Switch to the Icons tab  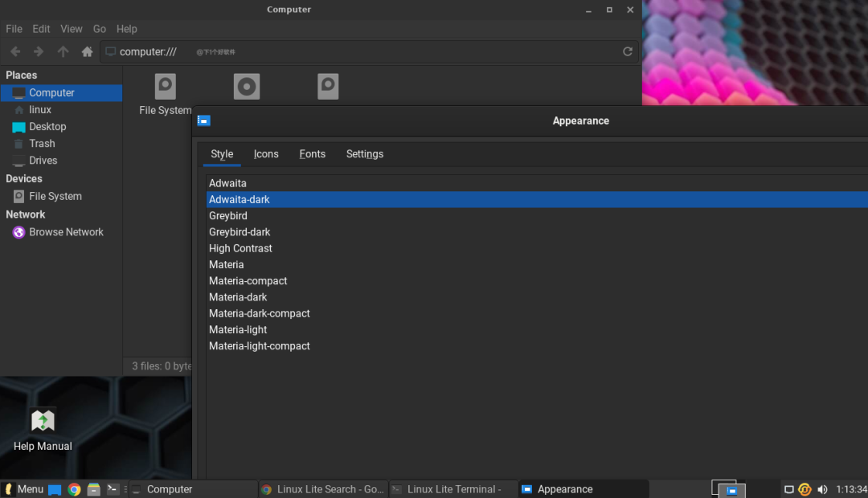point(266,153)
